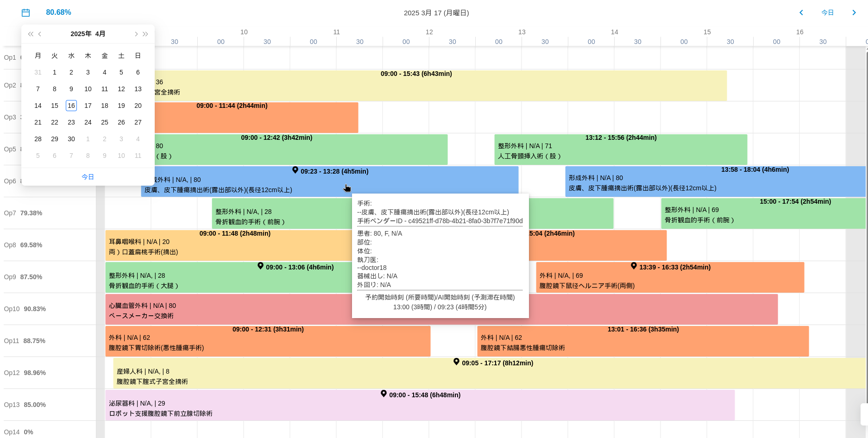This screenshot has width=868, height=438.
Task: Open the 腹腔鏡下鼠径ヘルニア手術 block
Action: pyautogui.click(x=670, y=277)
